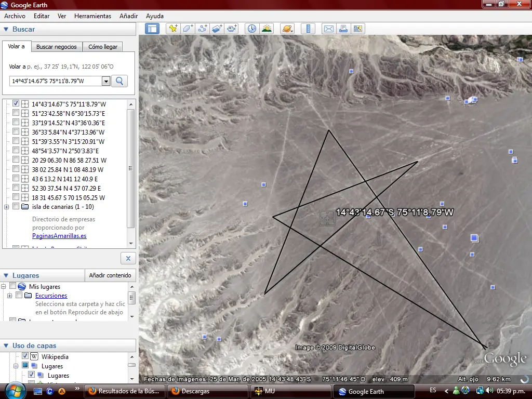Add an image overlay from the toolbar
This screenshot has height=399, width=532.
(x=217, y=29)
